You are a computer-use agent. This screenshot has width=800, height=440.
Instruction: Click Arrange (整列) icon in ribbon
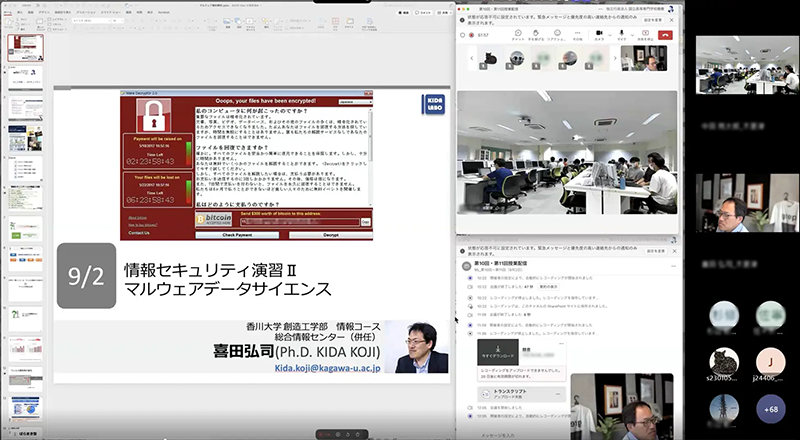(x=265, y=22)
